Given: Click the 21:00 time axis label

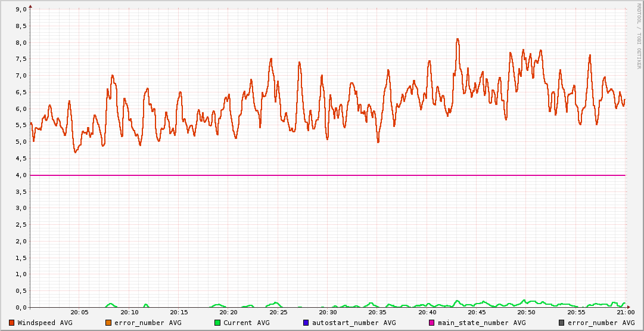Looking at the screenshot, I should point(625,312).
